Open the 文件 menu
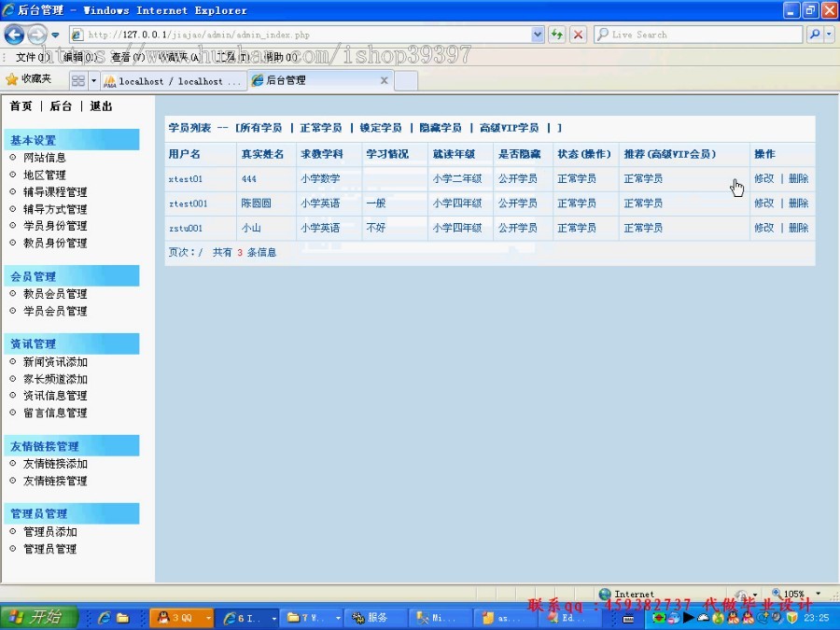Viewport: 840px width, 630px height. click(32, 57)
